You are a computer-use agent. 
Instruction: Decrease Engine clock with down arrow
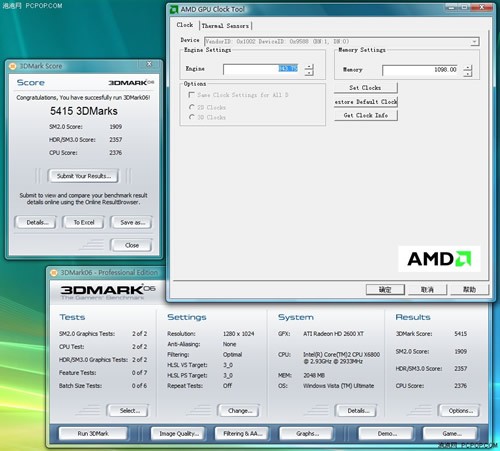tap(309, 73)
